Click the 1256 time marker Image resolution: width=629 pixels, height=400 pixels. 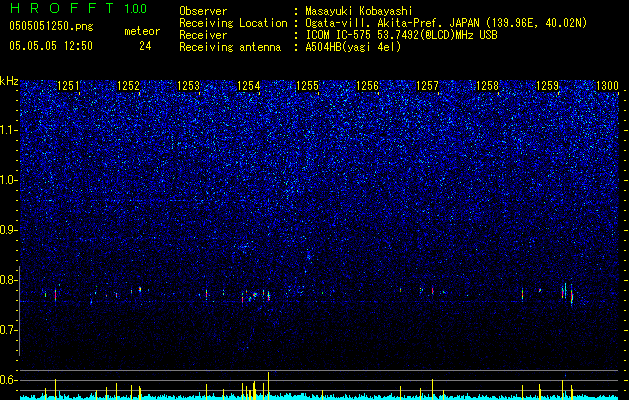click(x=367, y=86)
